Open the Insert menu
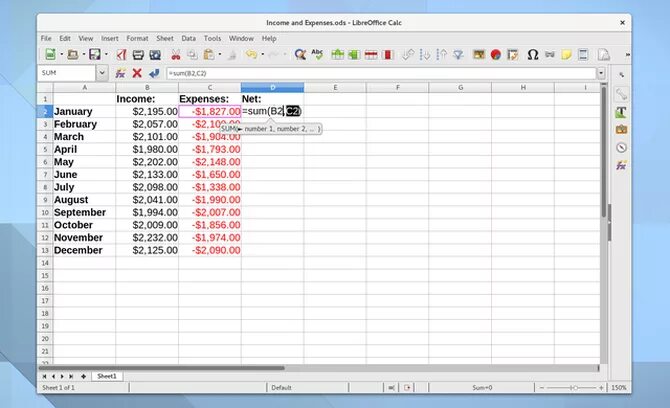 pyautogui.click(x=110, y=38)
